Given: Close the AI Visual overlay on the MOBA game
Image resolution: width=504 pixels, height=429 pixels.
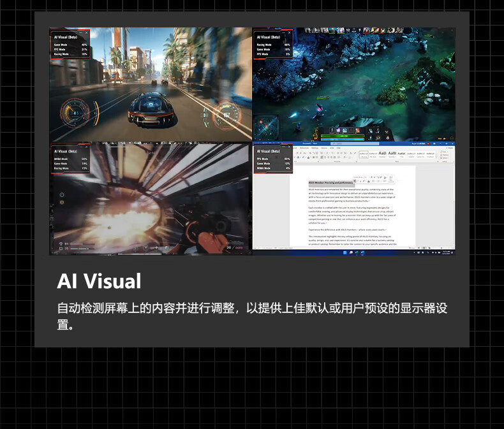Looking at the screenshot, I should pos(289,33).
